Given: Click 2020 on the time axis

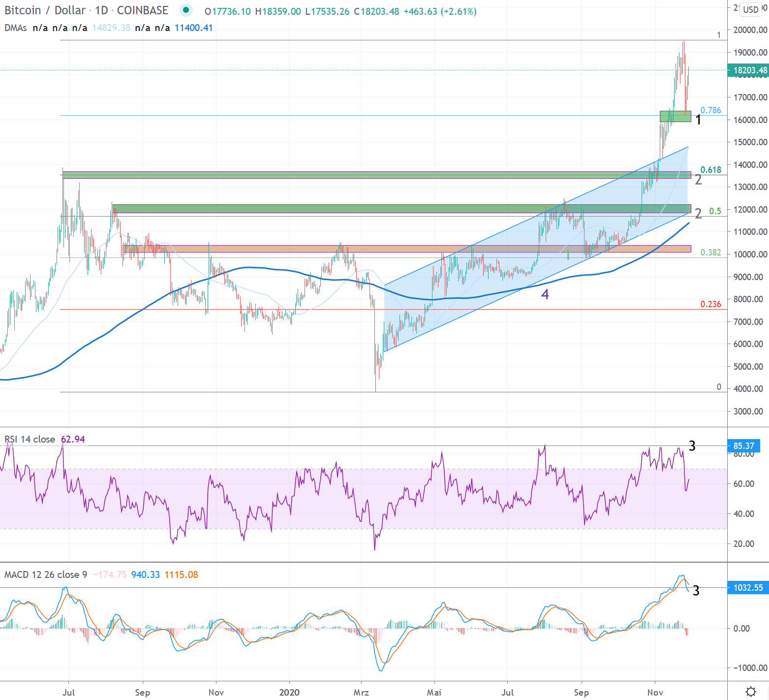Looking at the screenshot, I should pos(290,692).
